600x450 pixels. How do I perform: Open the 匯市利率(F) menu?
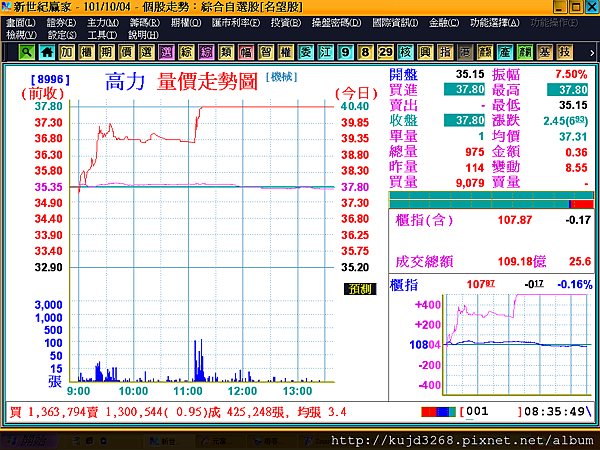(x=236, y=23)
